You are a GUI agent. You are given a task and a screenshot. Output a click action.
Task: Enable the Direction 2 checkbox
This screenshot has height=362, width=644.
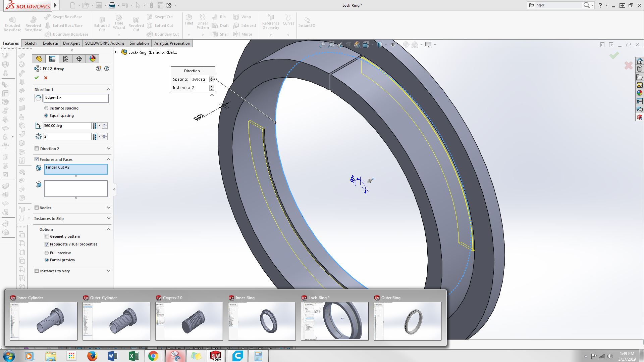(37, 148)
